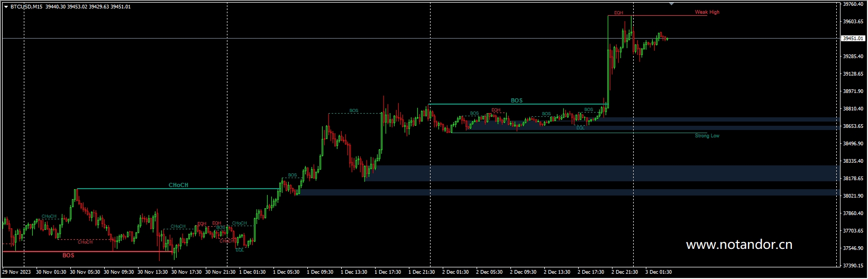Click the 2 Dec 09:30 time label
The image size is (868, 279).
pyautogui.click(x=523, y=273)
